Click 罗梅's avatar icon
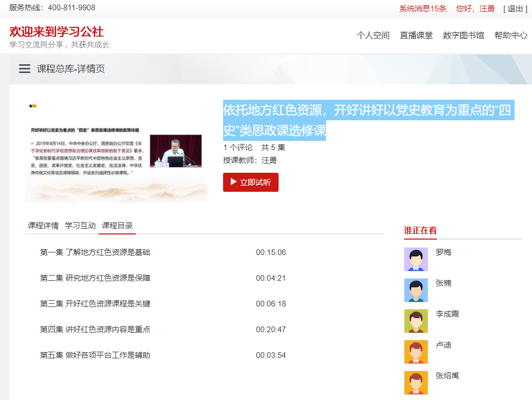532x400 pixels. [x=416, y=259]
